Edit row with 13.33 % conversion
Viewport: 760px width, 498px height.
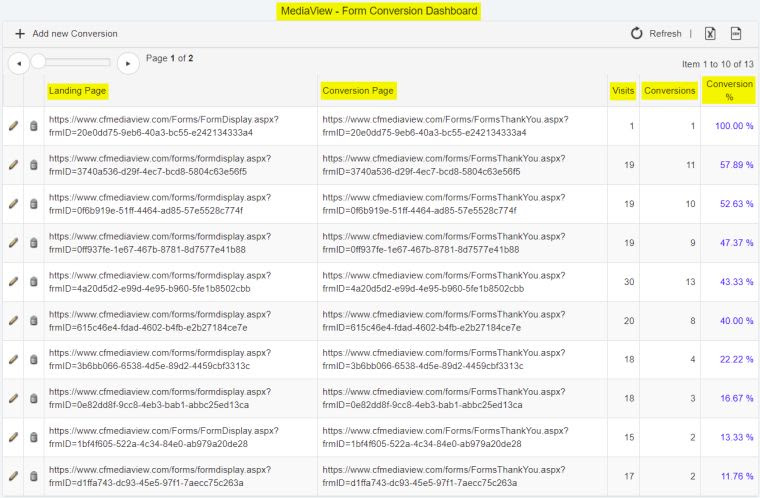[14, 437]
